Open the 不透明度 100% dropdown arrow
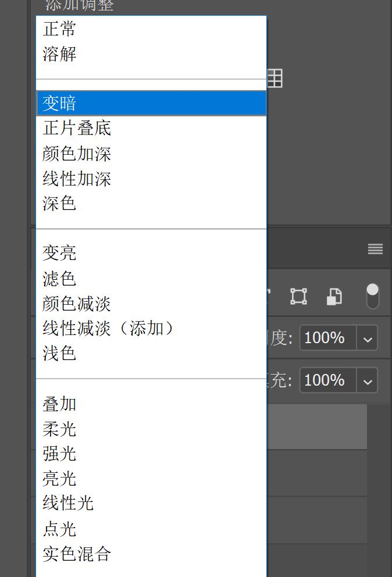Screen dimensions: 392x577 pos(367,337)
